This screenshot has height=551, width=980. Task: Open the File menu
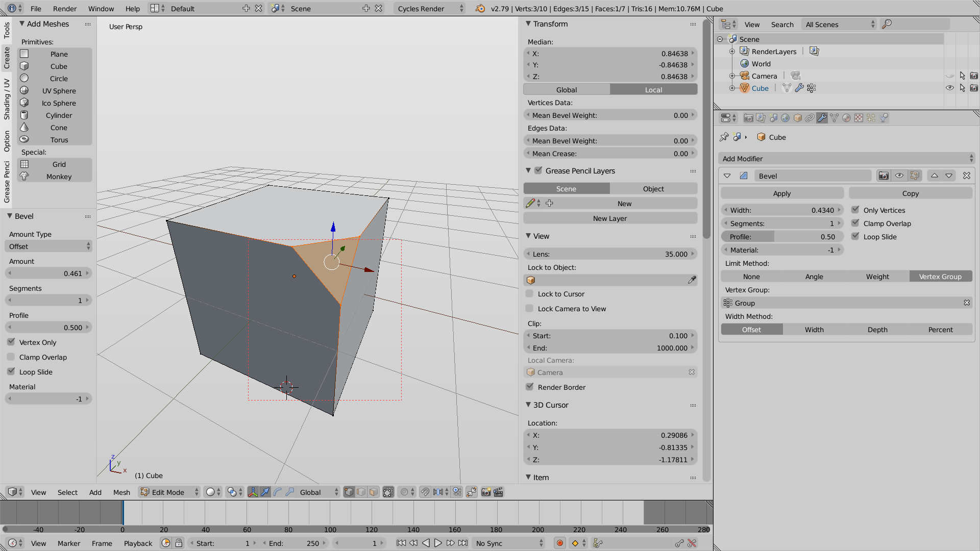tap(36, 9)
